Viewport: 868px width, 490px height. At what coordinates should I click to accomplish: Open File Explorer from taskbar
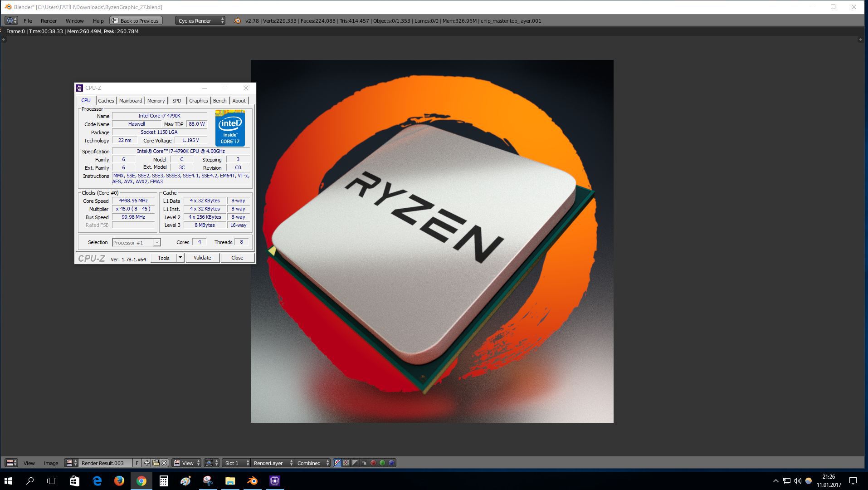(x=230, y=481)
